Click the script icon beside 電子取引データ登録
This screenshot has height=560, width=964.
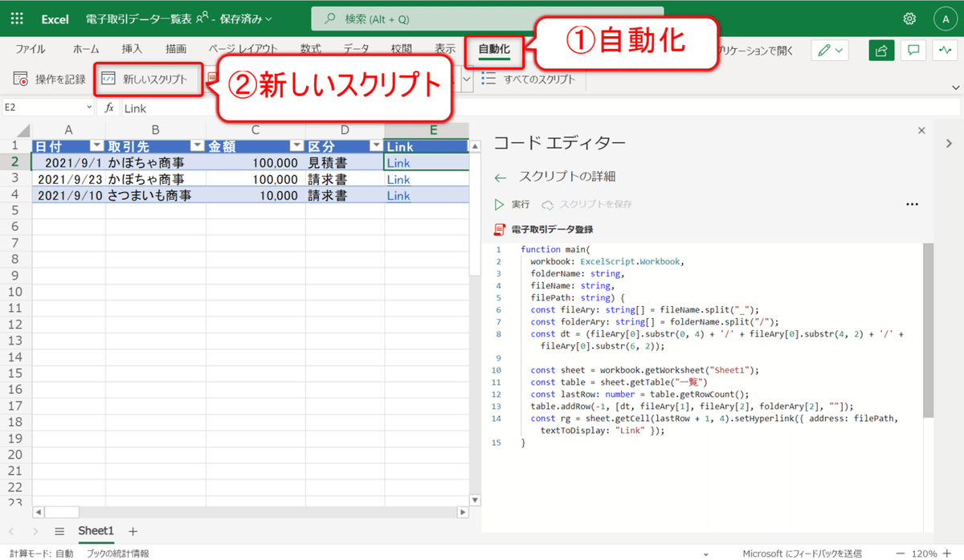[499, 230]
